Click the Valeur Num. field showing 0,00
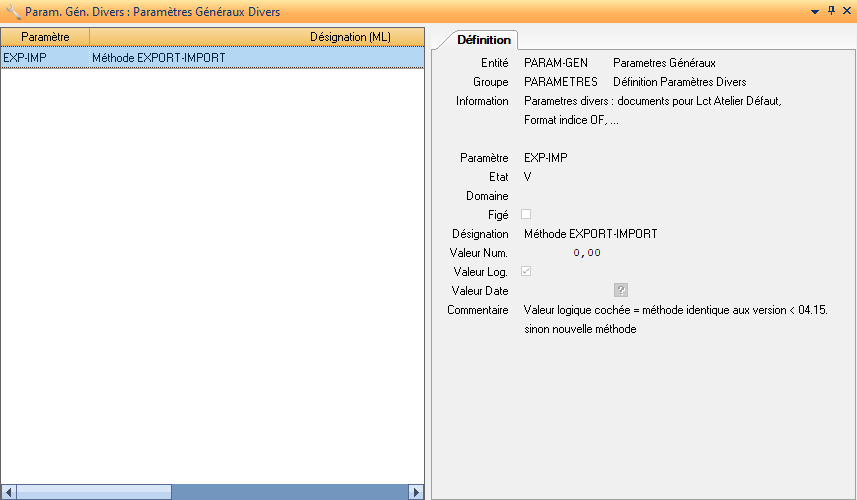 [x=586, y=253]
